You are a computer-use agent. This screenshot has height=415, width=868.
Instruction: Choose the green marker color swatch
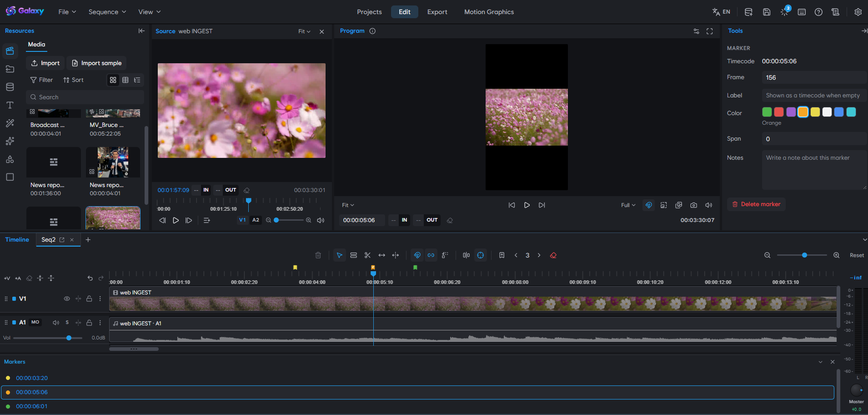tap(767, 112)
